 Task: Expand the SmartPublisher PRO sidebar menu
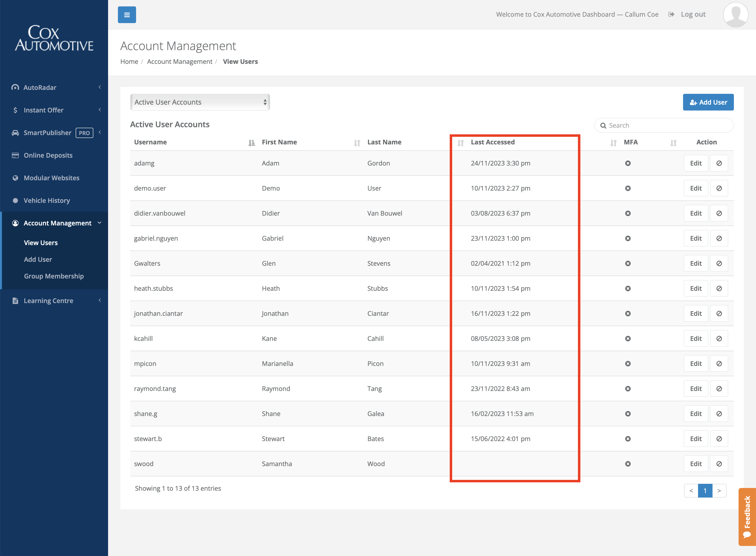(x=54, y=133)
